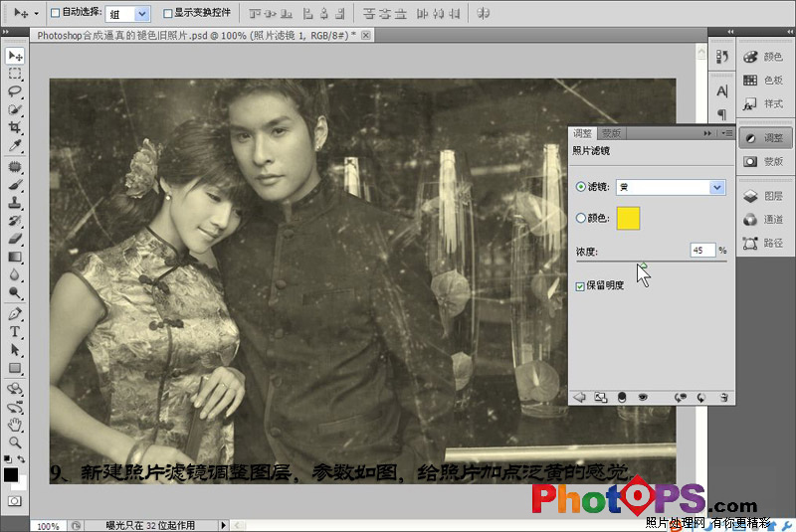Open the 图层 panel
The image size is (796, 532).
point(764,196)
